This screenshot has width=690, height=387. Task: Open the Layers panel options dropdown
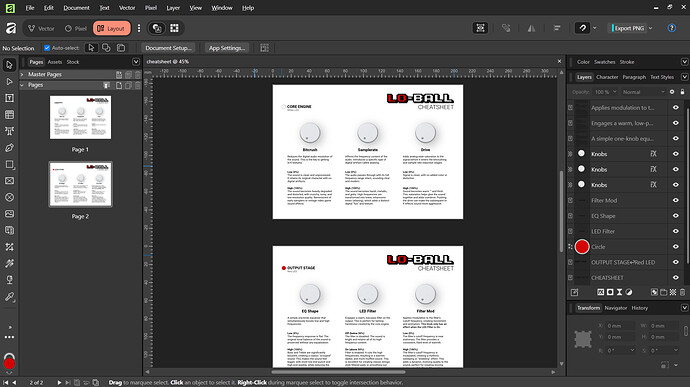click(x=684, y=77)
